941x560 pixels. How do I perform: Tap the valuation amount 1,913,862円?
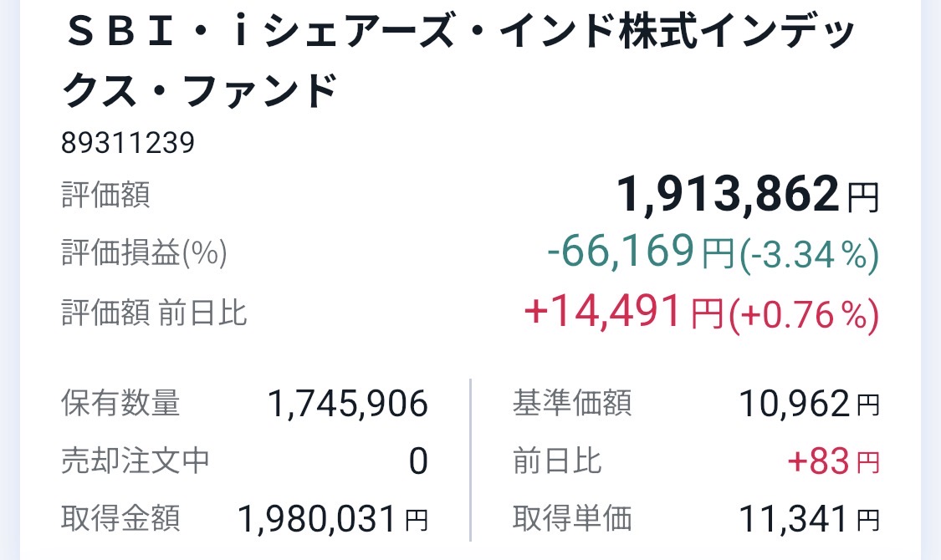pos(747,196)
